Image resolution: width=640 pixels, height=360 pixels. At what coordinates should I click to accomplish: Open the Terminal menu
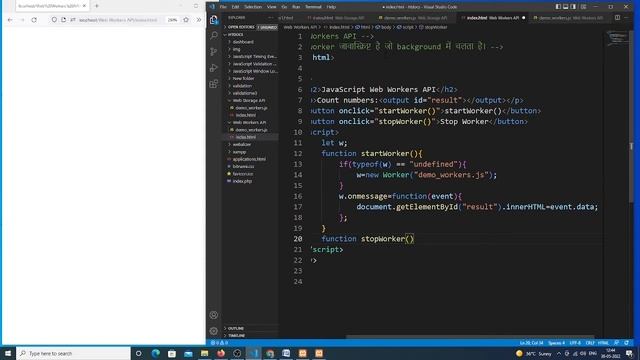click(313, 7)
